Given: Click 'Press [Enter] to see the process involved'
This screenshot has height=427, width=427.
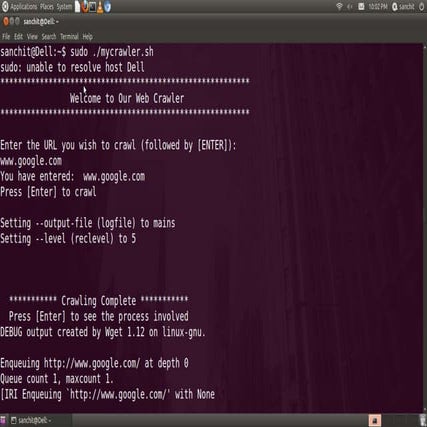Looking at the screenshot, I should (99, 316).
